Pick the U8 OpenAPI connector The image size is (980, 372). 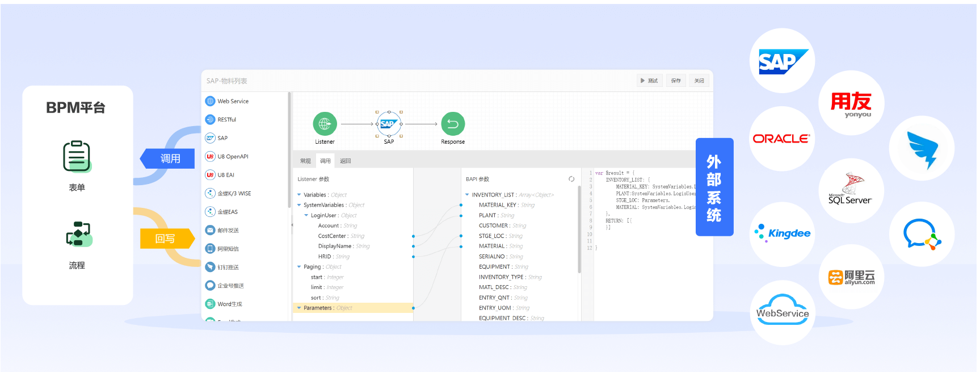click(x=227, y=156)
